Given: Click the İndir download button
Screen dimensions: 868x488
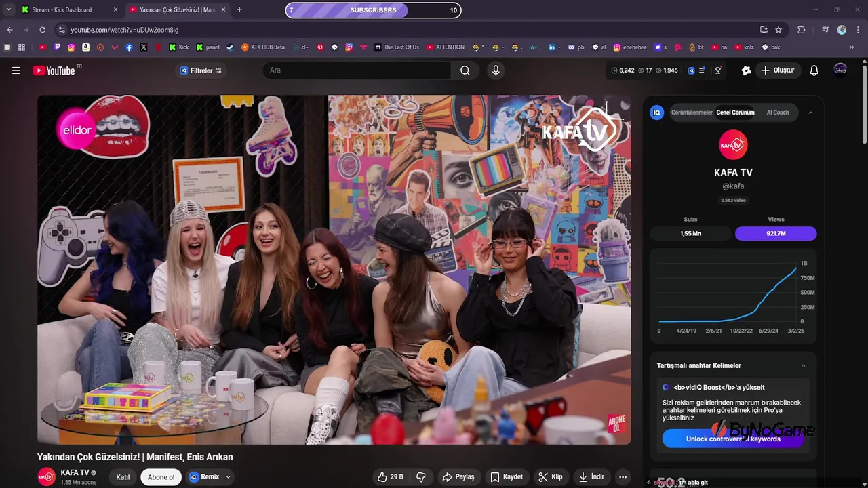Looking at the screenshot, I should [591, 477].
